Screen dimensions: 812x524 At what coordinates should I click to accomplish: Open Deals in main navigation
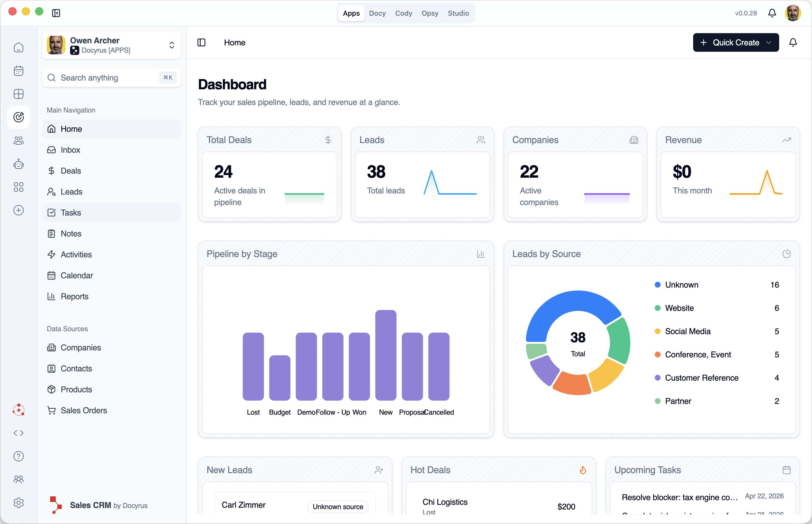(71, 171)
